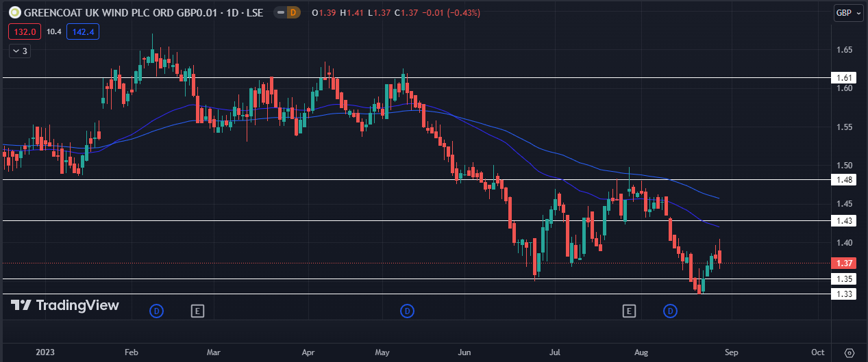Click the 1.60 price axis label
Screen dimensions: 868x362
tap(844, 88)
